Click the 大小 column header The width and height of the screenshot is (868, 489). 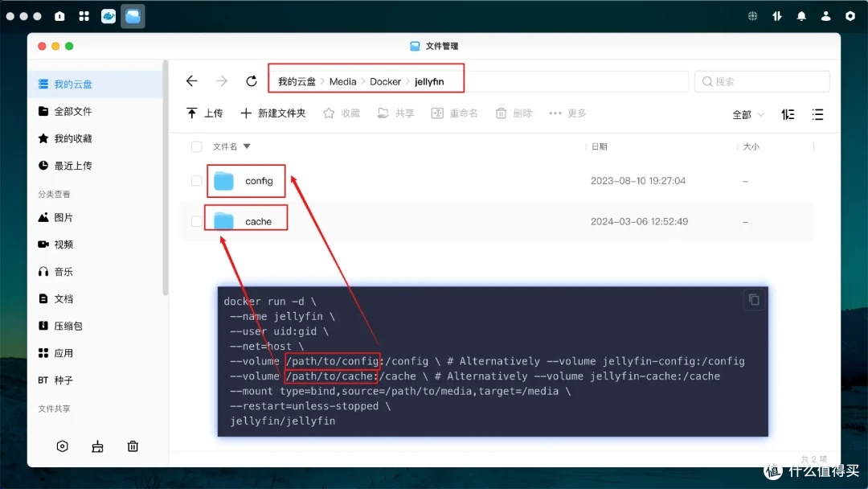click(x=751, y=146)
